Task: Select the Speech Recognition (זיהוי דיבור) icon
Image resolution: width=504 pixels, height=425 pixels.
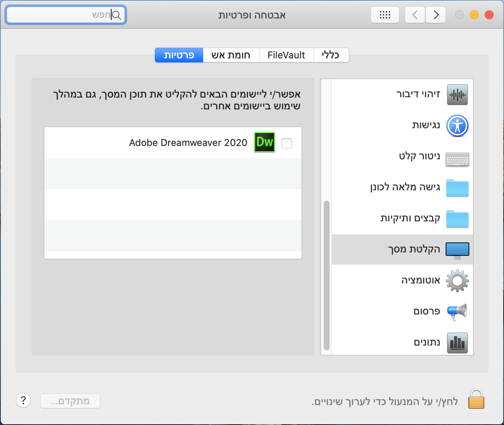Action: coord(457,94)
